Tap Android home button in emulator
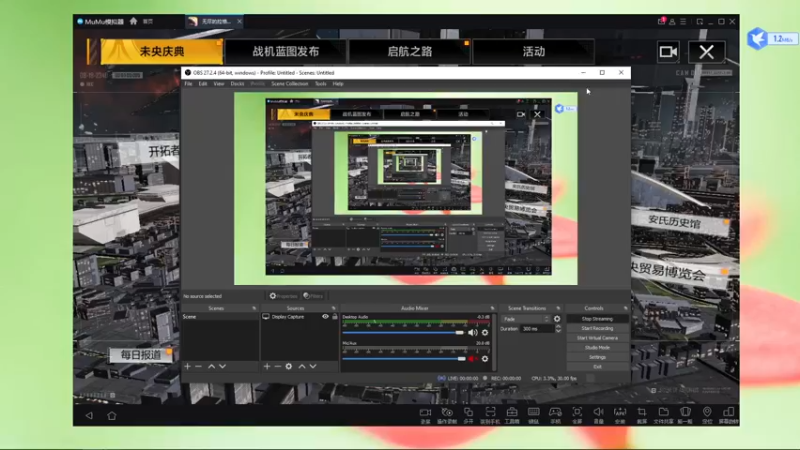800x450 pixels. (x=112, y=415)
